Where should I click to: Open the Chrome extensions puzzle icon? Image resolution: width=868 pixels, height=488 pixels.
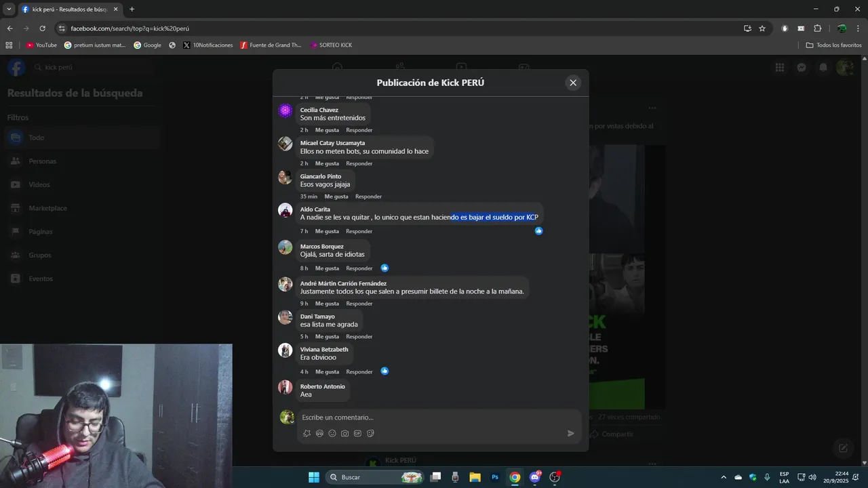[x=817, y=28]
